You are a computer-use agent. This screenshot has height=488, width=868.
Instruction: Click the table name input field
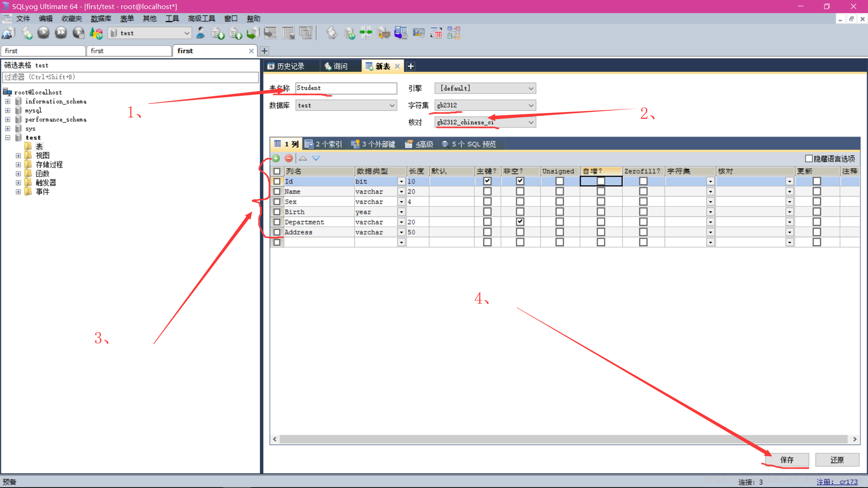pos(346,88)
